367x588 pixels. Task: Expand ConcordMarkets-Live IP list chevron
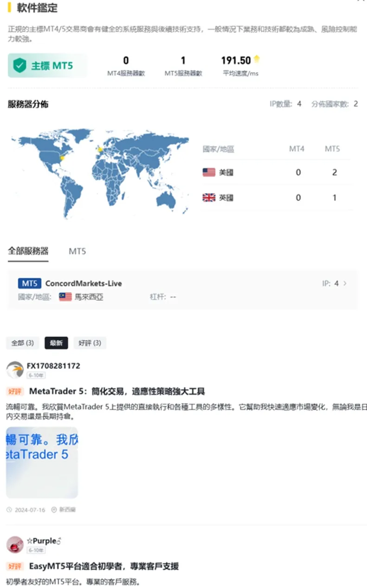tap(345, 283)
